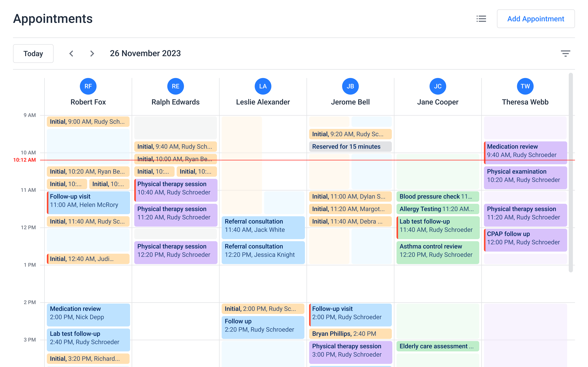
Task: Click Ralph Edwards RE avatar
Action: (175, 86)
